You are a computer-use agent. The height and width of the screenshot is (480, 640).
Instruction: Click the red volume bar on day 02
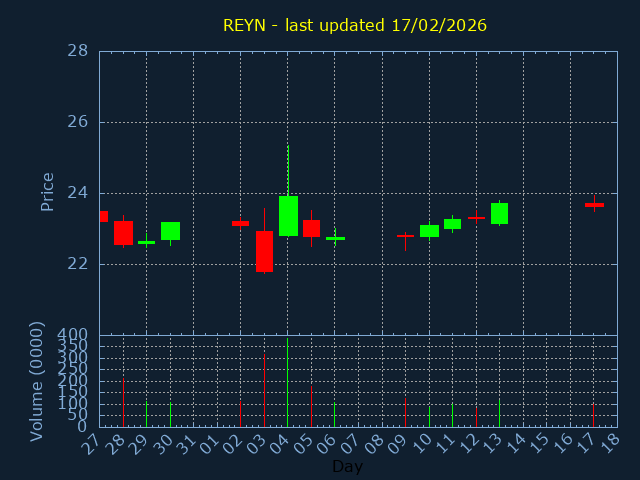point(240,414)
